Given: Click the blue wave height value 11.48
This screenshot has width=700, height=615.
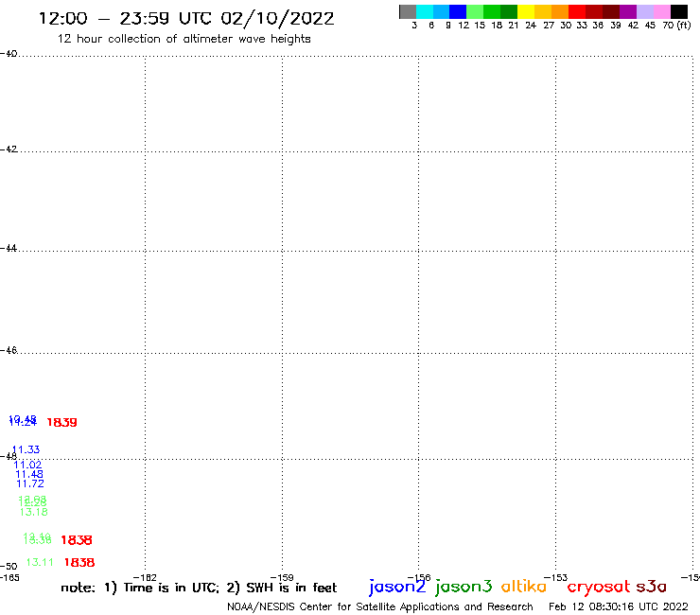Looking at the screenshot, I should 29,474.
